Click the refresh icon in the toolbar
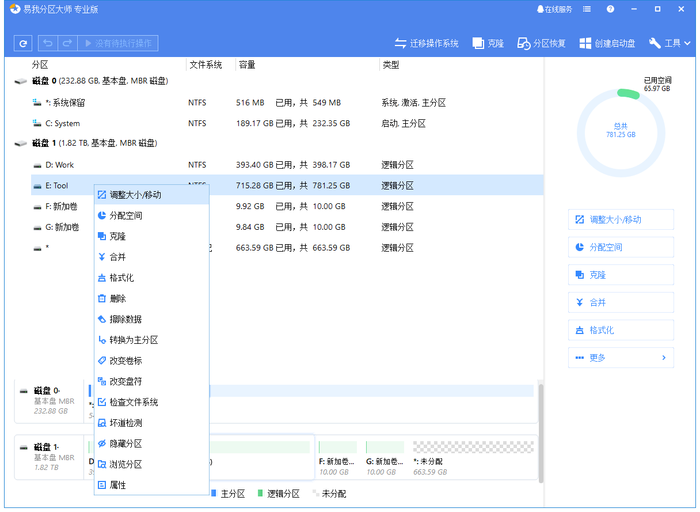This screenshot has height=512, width=700. click(23, 43)
